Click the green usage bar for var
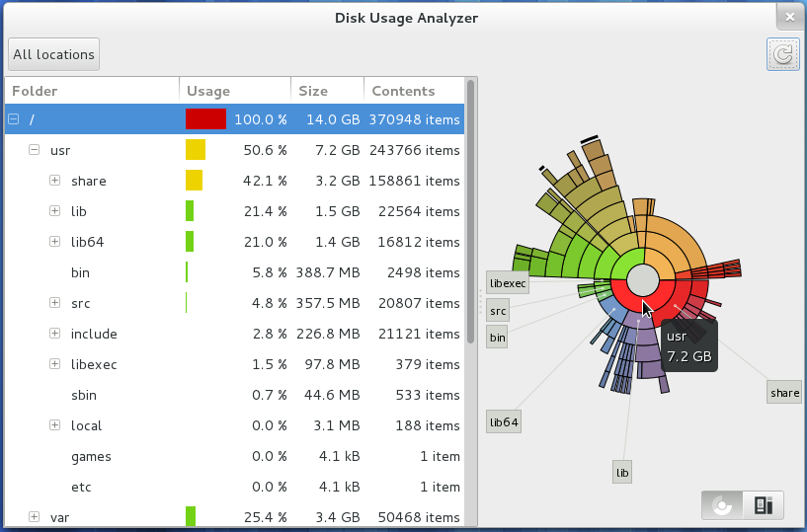This screenshot has width=807, height=532. click(x=191, y=516)
